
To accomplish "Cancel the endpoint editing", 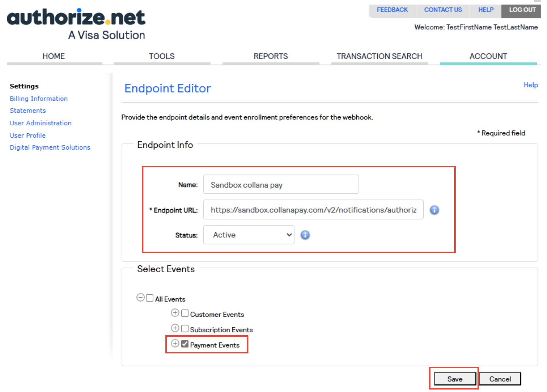I will [x=500, y=379].
